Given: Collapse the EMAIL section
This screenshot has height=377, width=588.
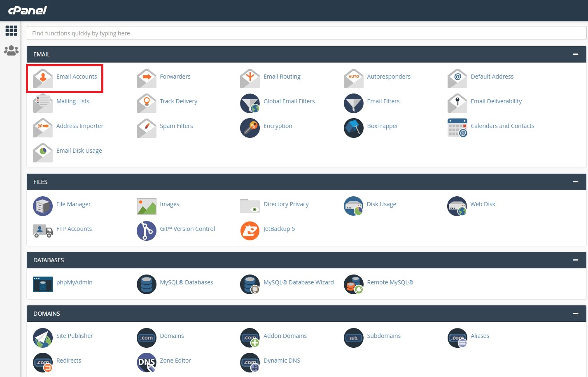Looking at the screenshot, I should (x=576, y=54).
